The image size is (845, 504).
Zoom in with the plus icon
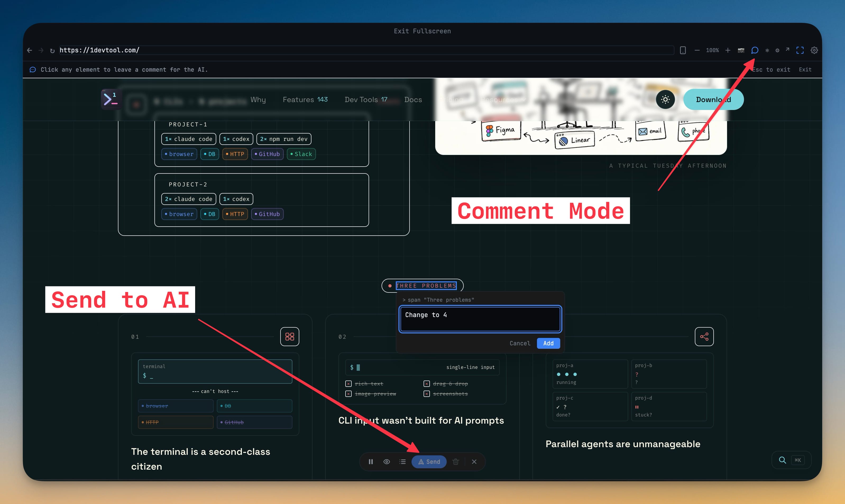(x=728, y=50)
